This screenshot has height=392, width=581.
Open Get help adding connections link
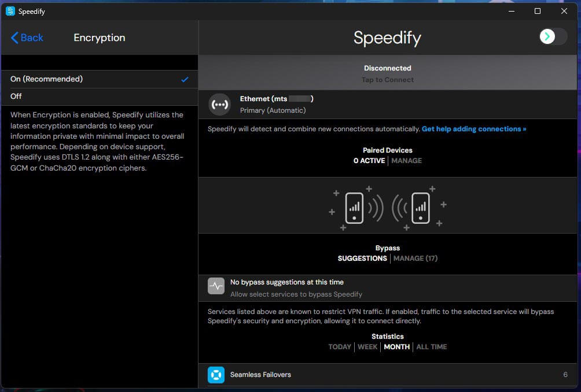pos(474,129)
